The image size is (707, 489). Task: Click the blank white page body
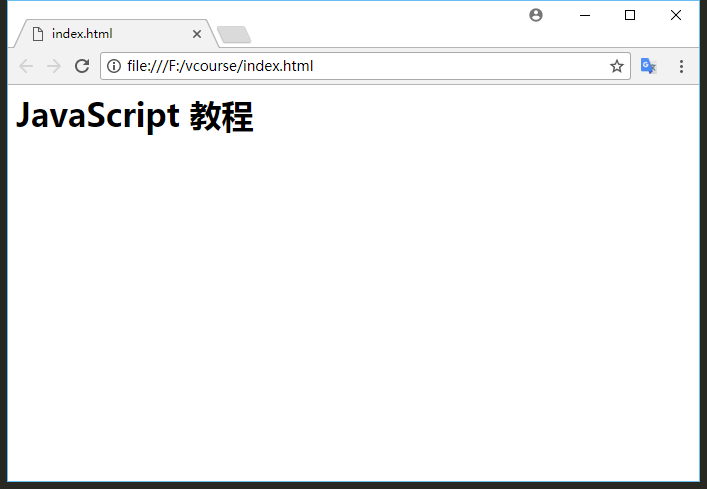(x=350, y=300)
